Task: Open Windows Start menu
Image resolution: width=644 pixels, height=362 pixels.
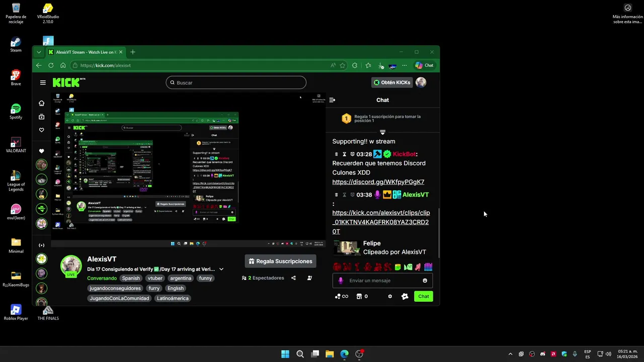Action: pos(285,354)
